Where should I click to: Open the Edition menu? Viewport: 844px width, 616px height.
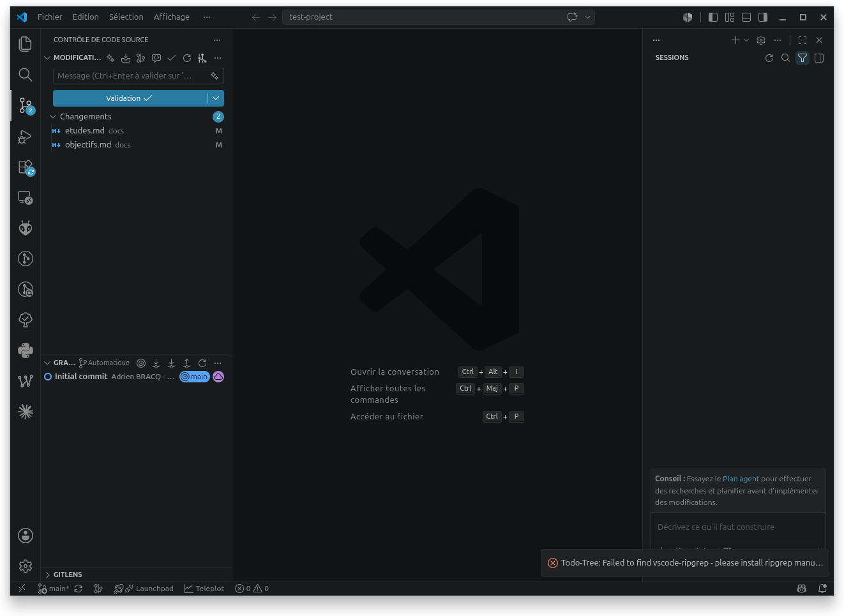(x=86, y=17)
